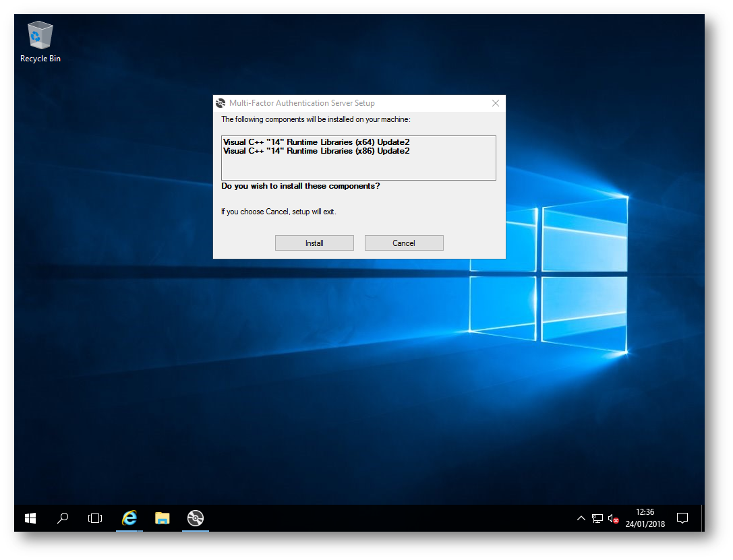Click the dialog title "Multi-Factor Authentication Server Setup"

click(x=302, y=103)
